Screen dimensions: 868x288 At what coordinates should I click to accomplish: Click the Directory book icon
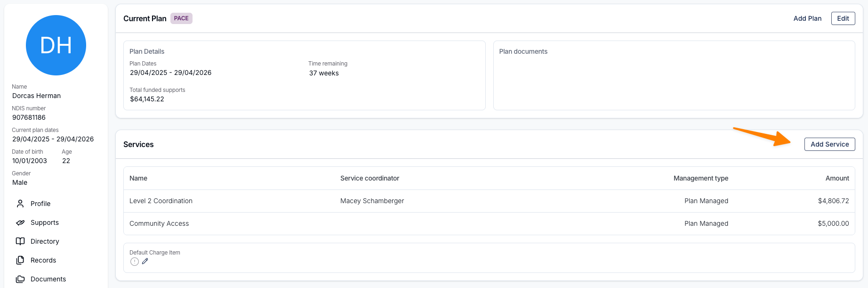click(20, 241)
